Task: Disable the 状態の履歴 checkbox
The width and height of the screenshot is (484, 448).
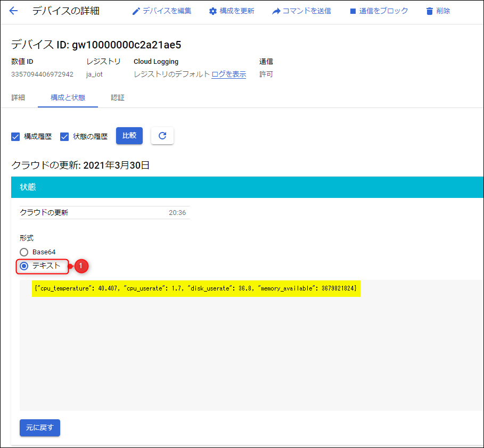Action: [64, 136]
